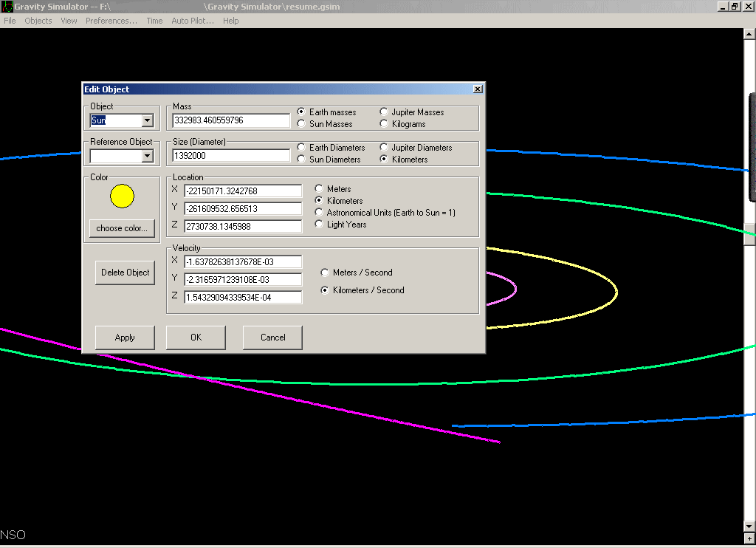Click the choose color button

tap(122, 228)
